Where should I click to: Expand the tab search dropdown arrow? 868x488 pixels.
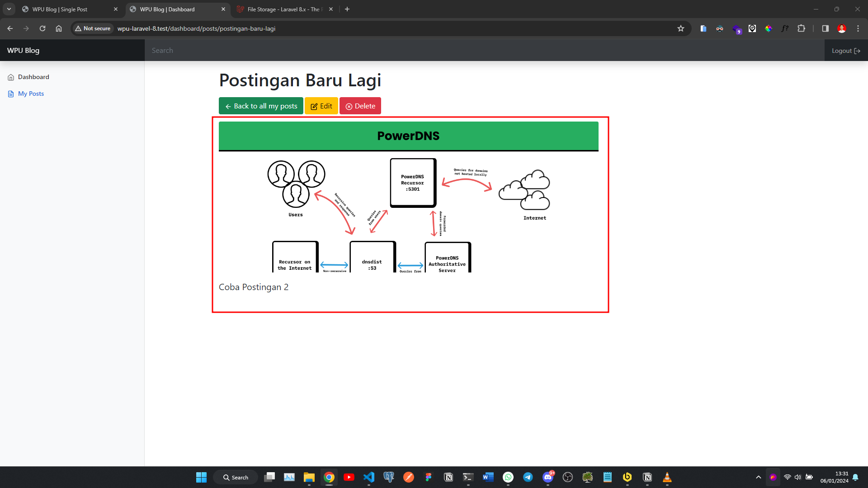(x=9, y=9)
